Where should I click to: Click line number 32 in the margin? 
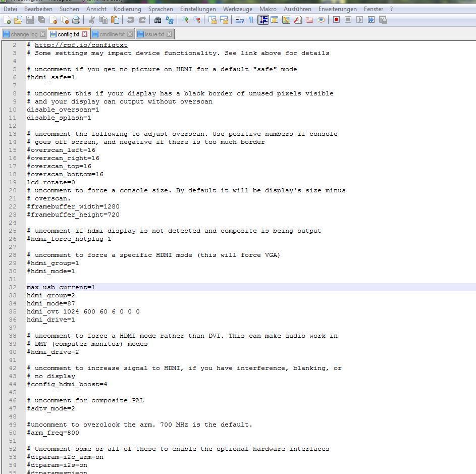13,287
